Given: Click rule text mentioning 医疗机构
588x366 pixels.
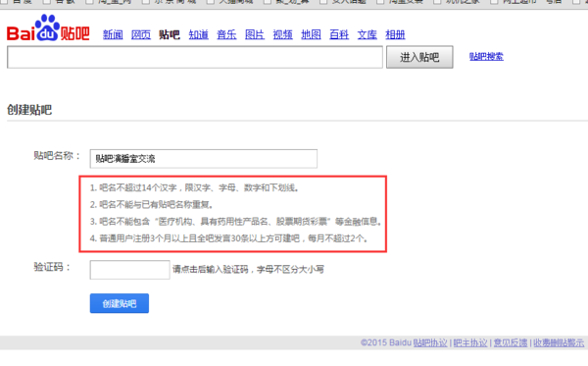Looking at the screenshot, I should click(236, 222).
